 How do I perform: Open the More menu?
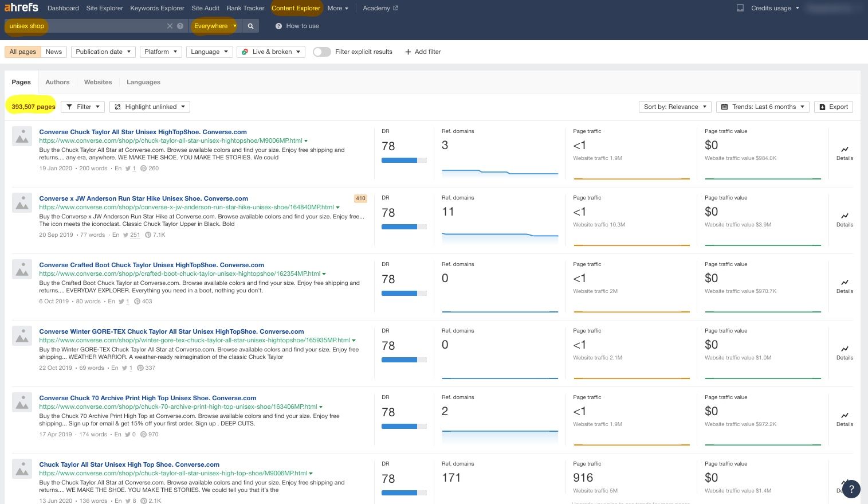click(x=338, y=8)
